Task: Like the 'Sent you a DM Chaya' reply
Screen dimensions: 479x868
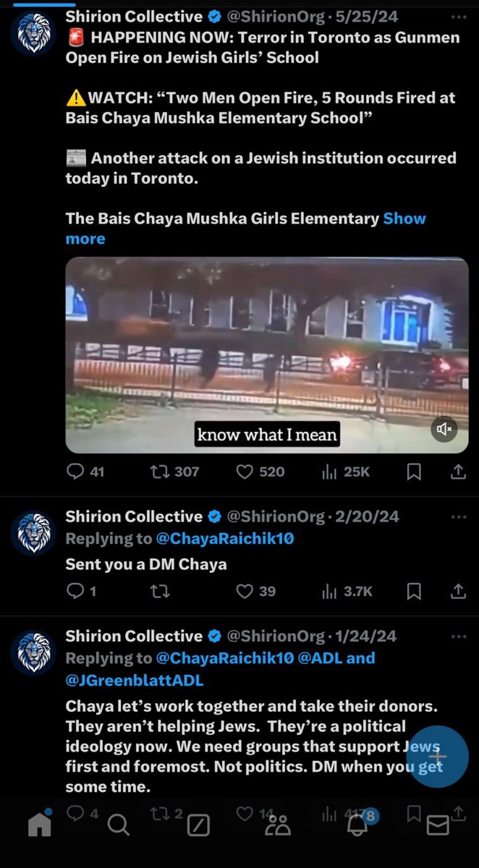Action: (256, 591)
